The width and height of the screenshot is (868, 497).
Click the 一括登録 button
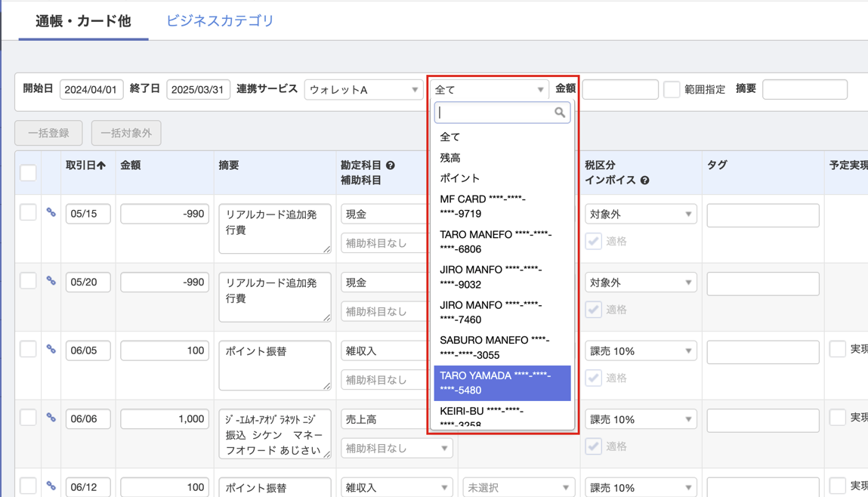pyautogui.click(x=48, y=133)
